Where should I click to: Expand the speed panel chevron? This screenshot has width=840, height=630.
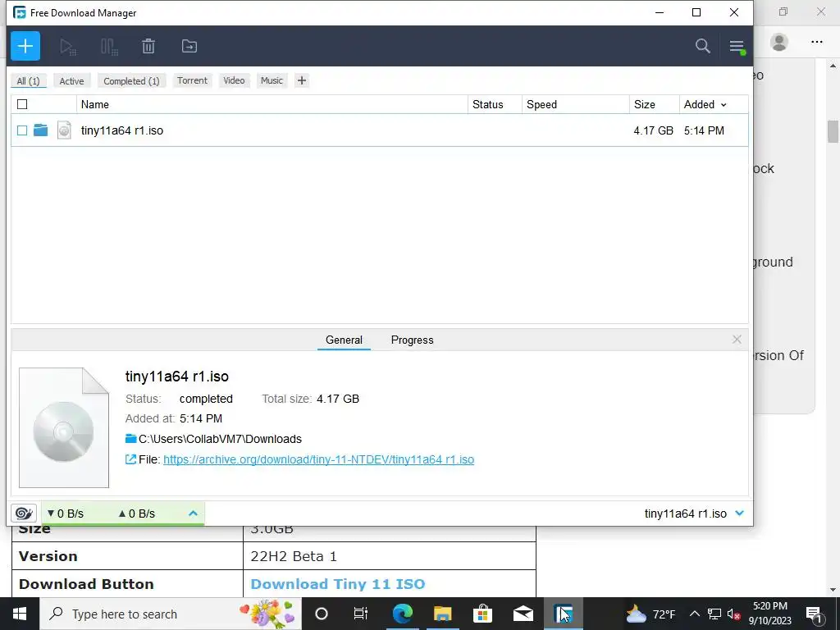pyautogui.click(x=194, y=514)
